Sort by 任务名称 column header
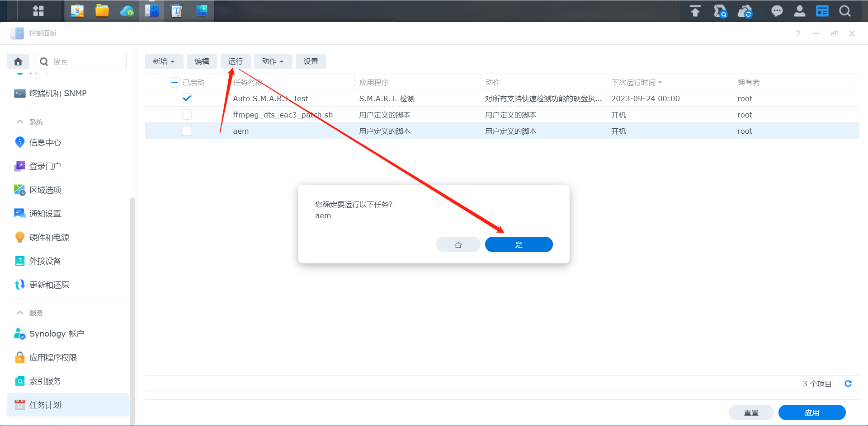 click(x=248, y=83)
